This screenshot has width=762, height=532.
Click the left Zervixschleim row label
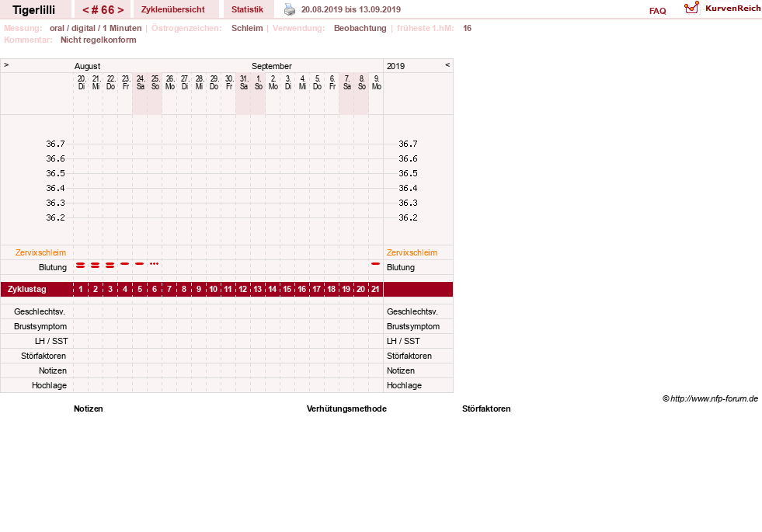tap(41, 252)
